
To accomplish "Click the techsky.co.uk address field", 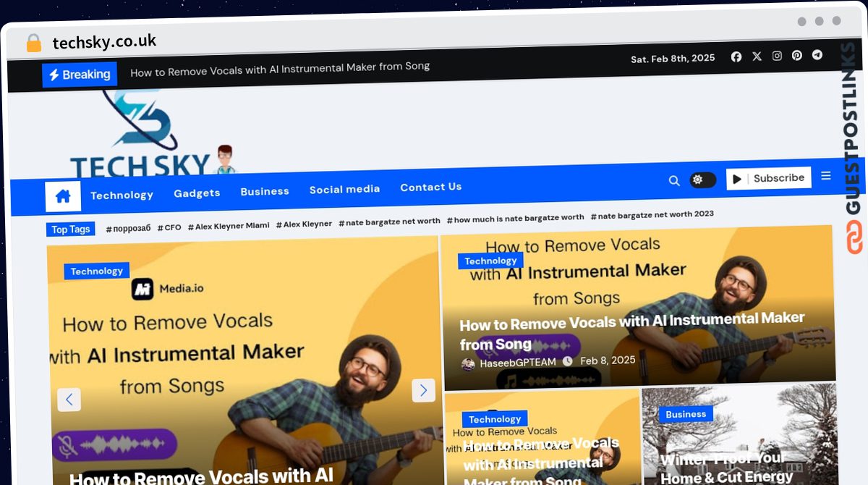I will (104, 42).
